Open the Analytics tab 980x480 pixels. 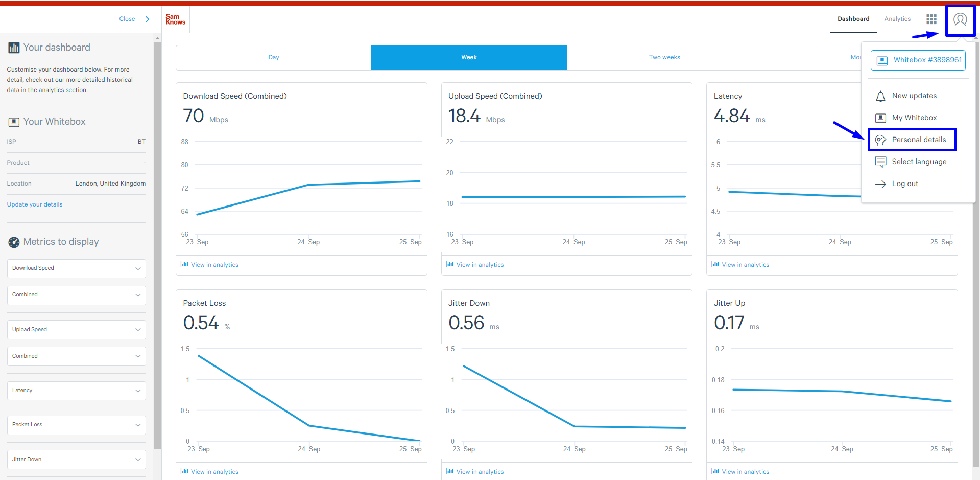click(897, 19)
